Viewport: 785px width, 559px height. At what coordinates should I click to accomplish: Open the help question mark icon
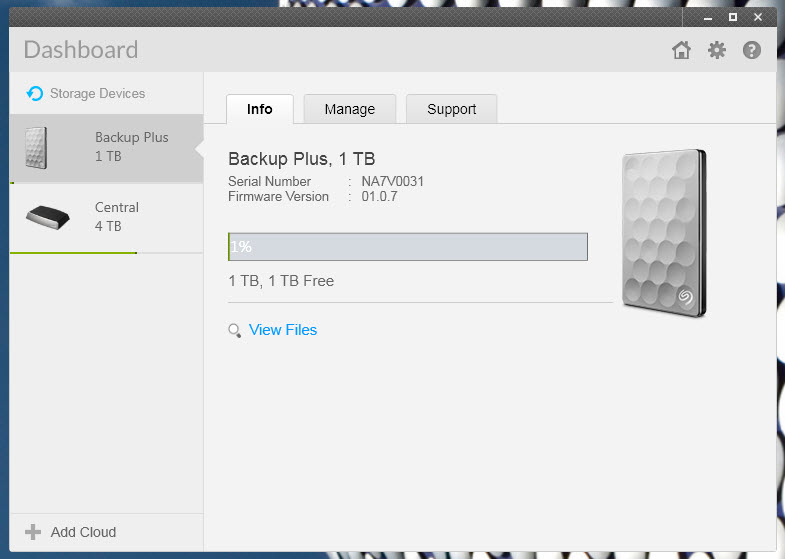pyautogui.click(x=751, y=50)
